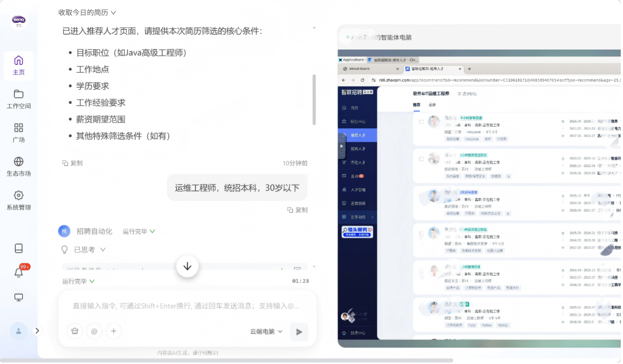Click the plus attachment button in input box

coord(113,332)
